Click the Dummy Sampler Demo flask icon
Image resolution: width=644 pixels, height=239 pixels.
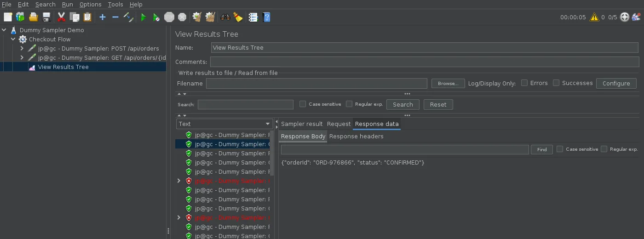tap(13, 30)
